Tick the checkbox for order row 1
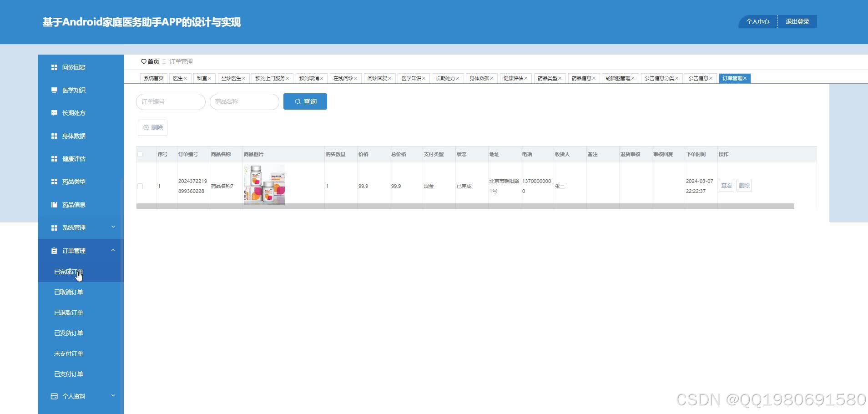Image resolution: width=868 pixels, height=414 pixels. (140, 186)
